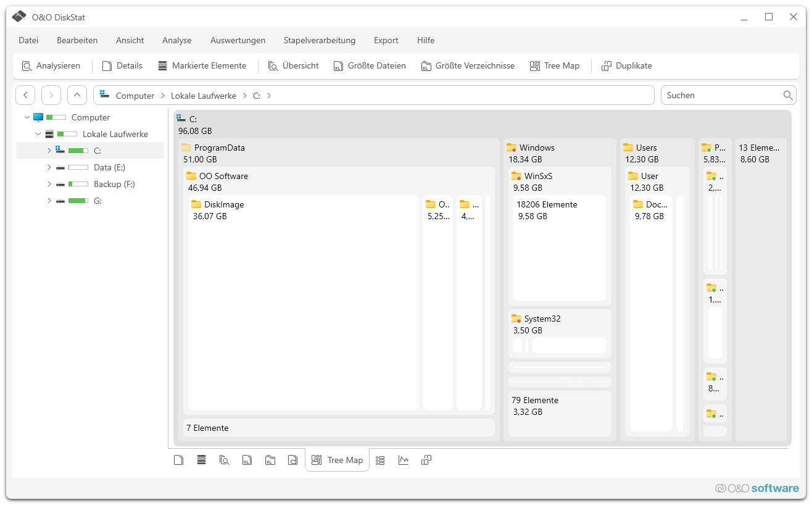Click the magnifier icon in search box
This screenshot has height=505, width=812.
click(x=788, y=95)
